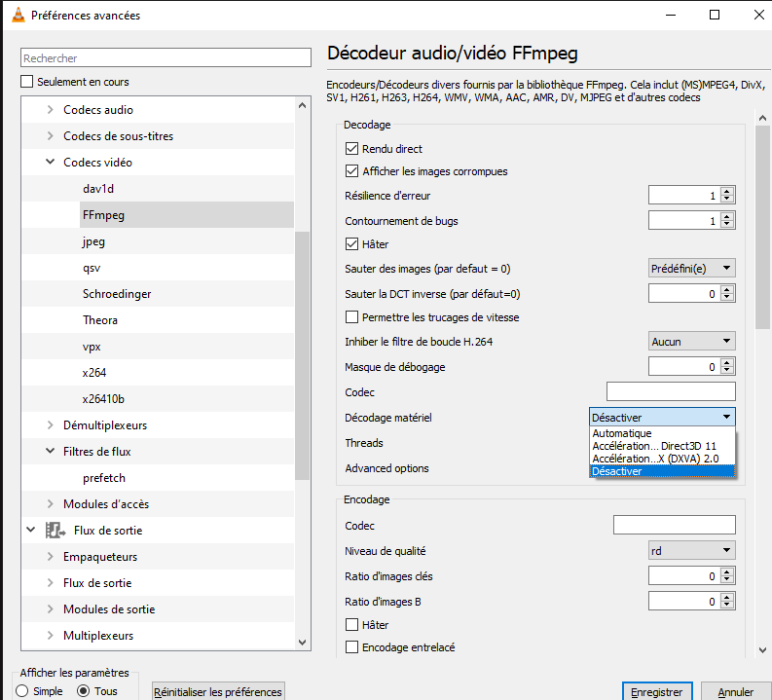This screenshot has height=700, width=772.
Task: Collapse the Filtres de flux node
Action: pos(50,451)
